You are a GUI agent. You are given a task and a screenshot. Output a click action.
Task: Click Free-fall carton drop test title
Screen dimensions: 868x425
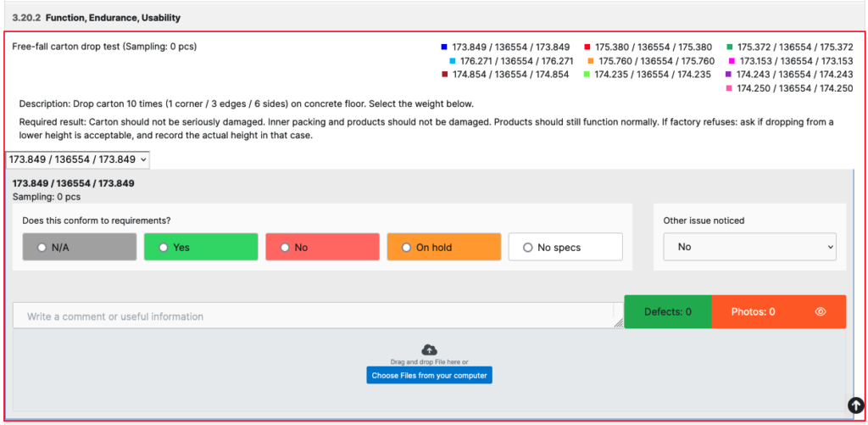click(x=104, y=46)
